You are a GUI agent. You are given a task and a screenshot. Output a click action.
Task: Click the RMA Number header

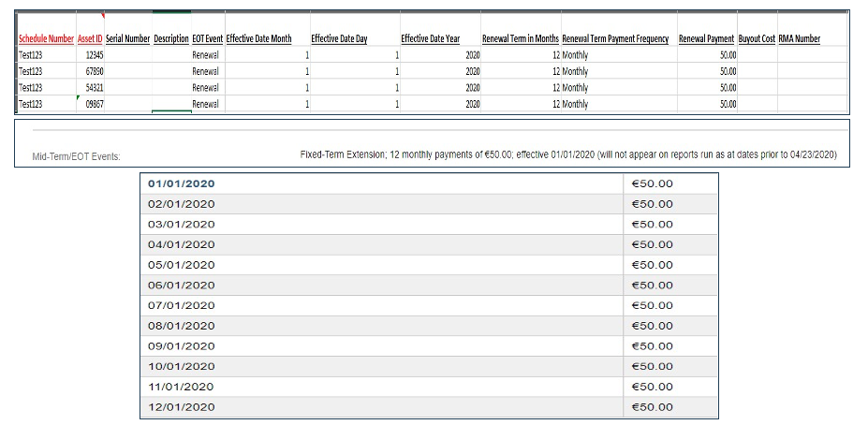800,39
